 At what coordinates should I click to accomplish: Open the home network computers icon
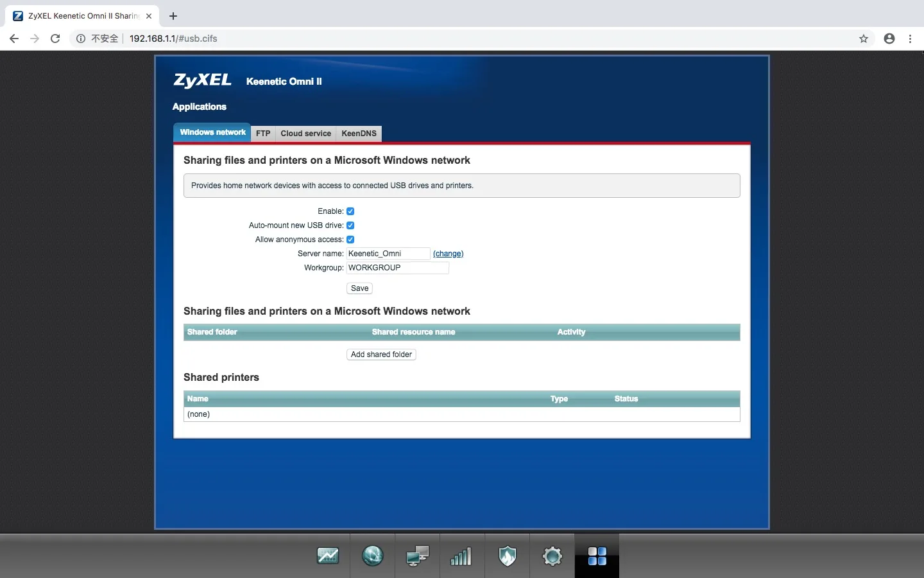point(417,556)
